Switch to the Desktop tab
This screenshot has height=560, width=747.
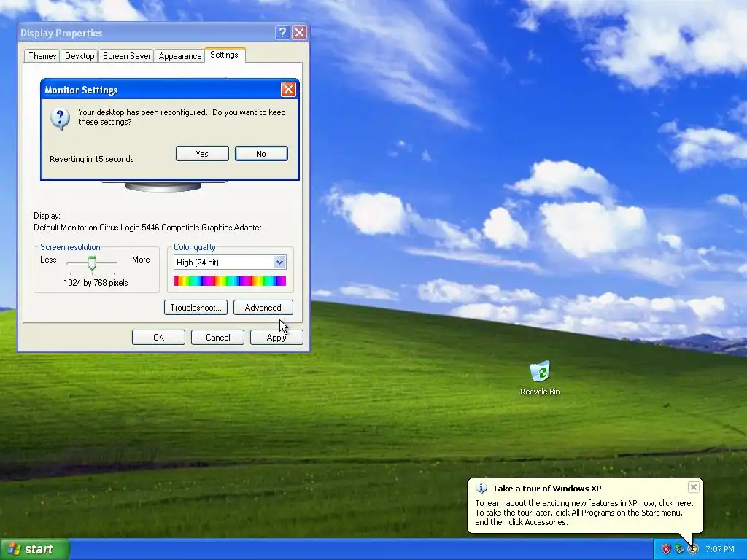pyautogui.click(x=80, y=55)
